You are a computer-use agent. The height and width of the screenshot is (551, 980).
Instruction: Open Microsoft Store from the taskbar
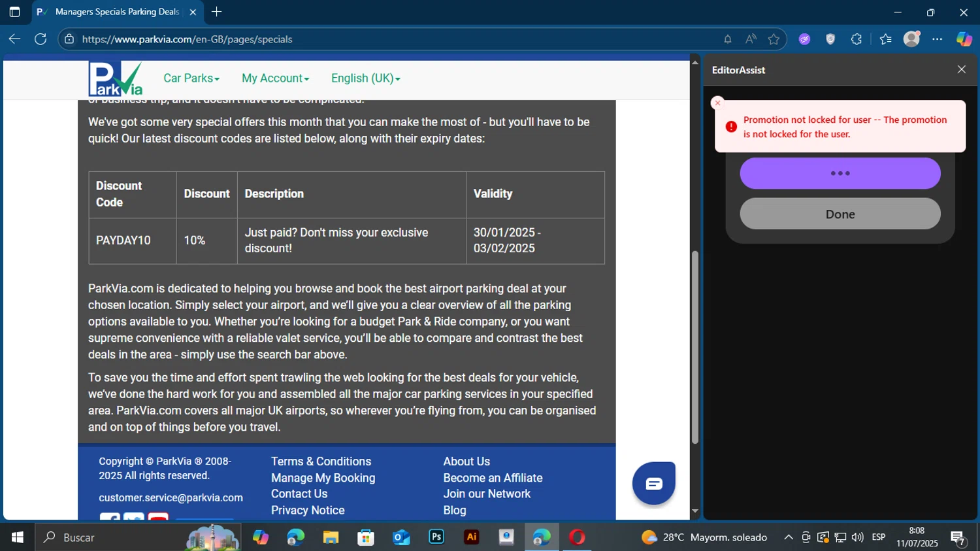point(366,537)
